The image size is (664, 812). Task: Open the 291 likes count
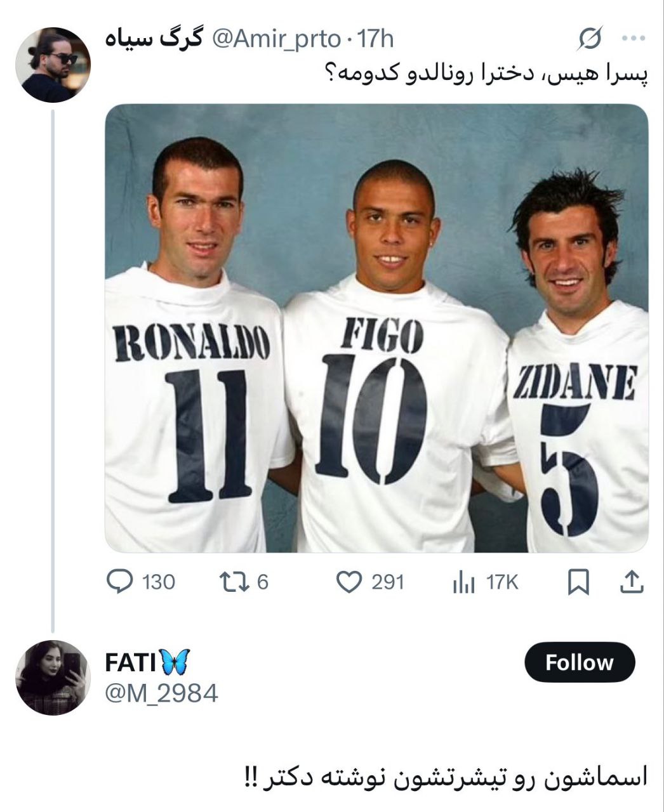(x=387, y=582)
